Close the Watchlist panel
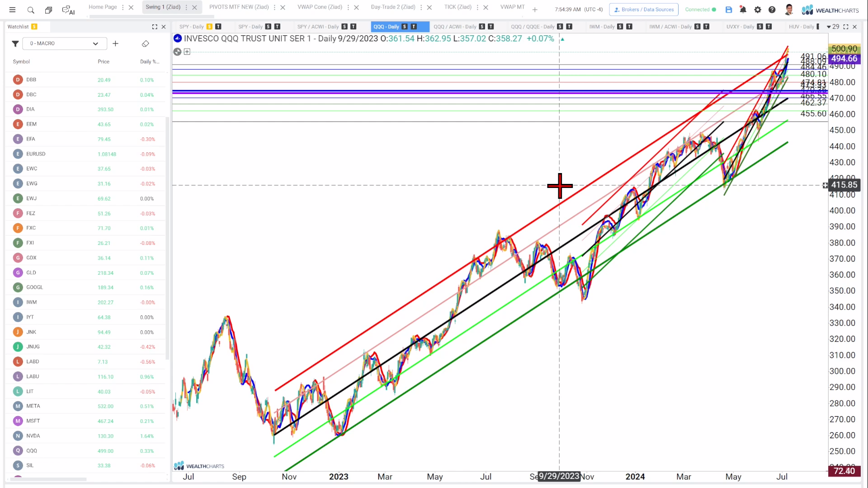Viewport: 868px width, 488px height. pos(164,27)
